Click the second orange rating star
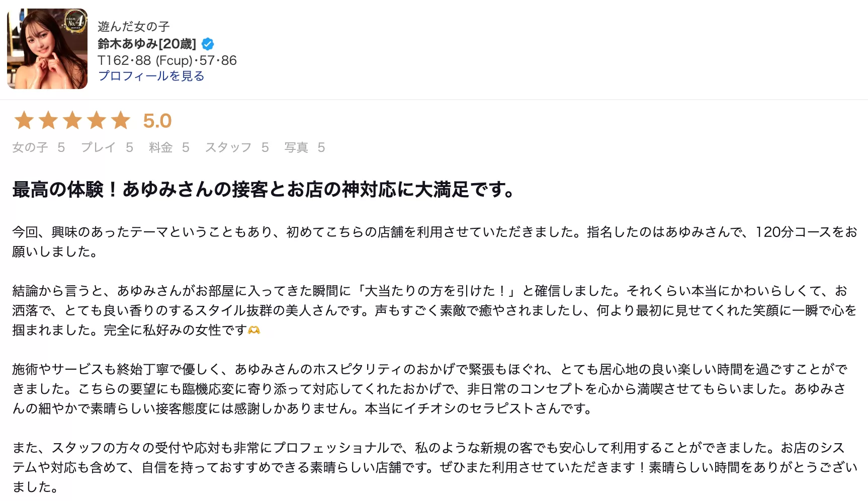The height and width of the screenshot is (501, 868). [48, 121]
